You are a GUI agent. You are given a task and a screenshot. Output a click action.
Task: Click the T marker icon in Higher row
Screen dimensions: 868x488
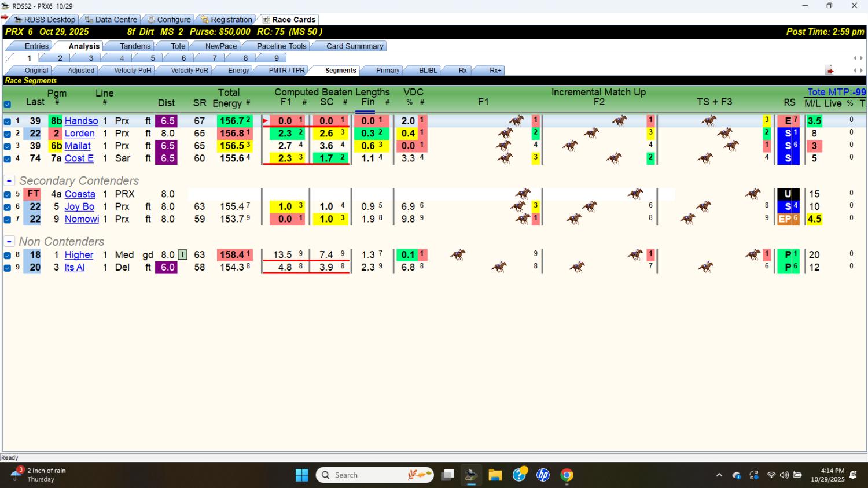point(182,254)
